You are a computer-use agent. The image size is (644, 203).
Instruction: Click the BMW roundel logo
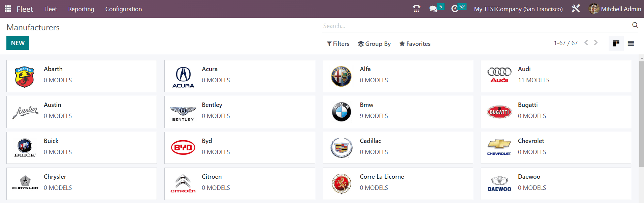(341, 112)
